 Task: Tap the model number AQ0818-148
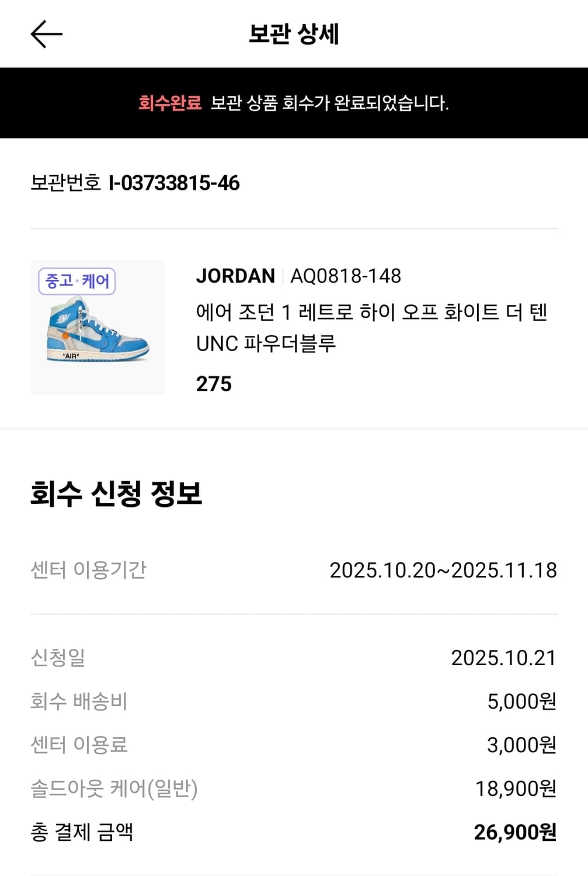pyautogui.click(x=346, y=276)
